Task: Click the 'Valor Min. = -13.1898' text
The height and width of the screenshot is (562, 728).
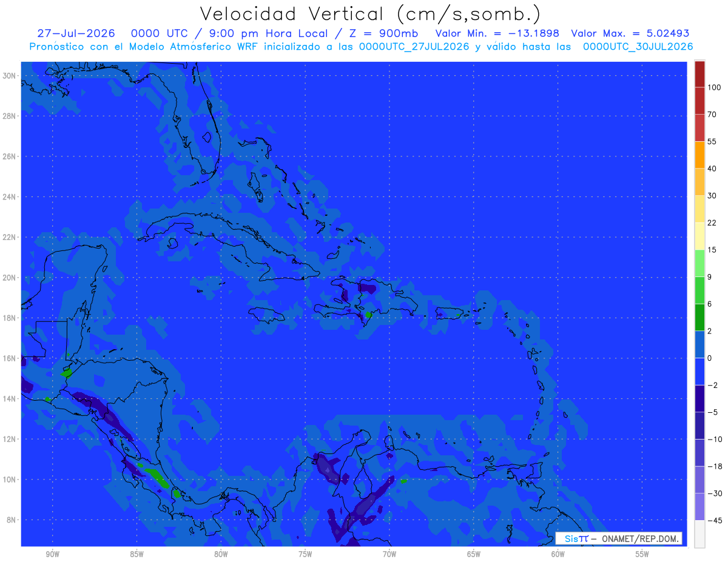Action: pos(497,33)
